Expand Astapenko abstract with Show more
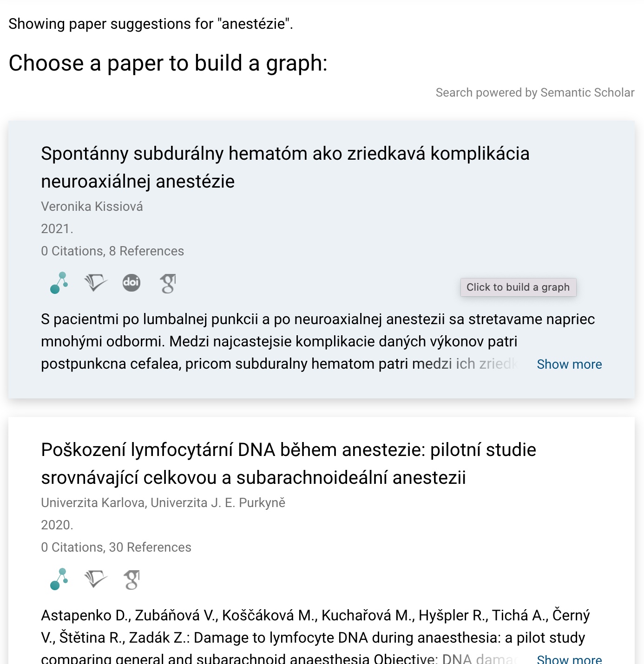Screen dimensions: 644x664 pyautogui.click(x=569, y=659)
